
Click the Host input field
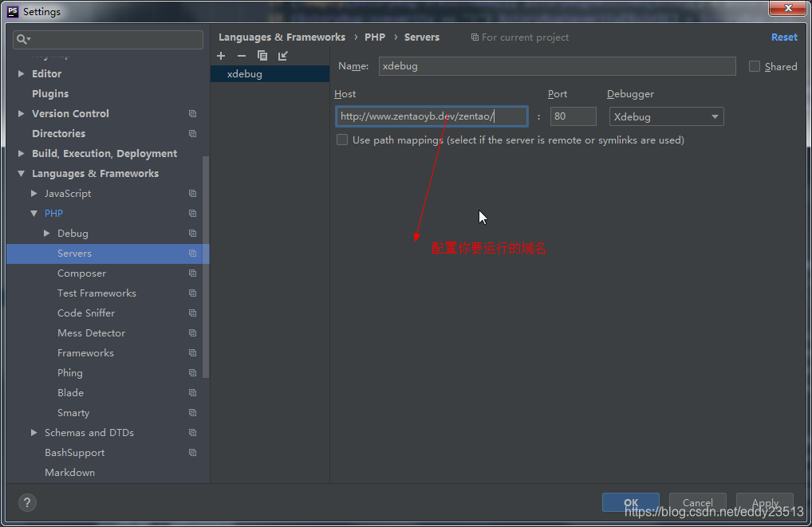[432, 116]
